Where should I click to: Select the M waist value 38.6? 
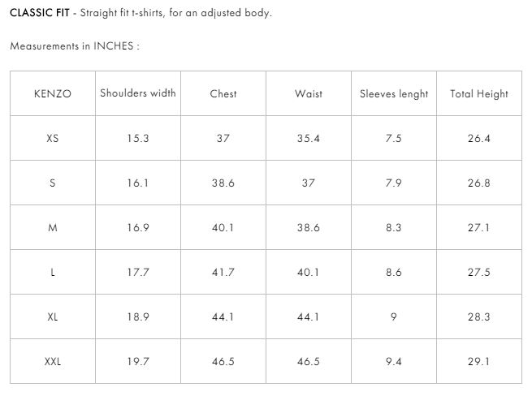point(309,228)
